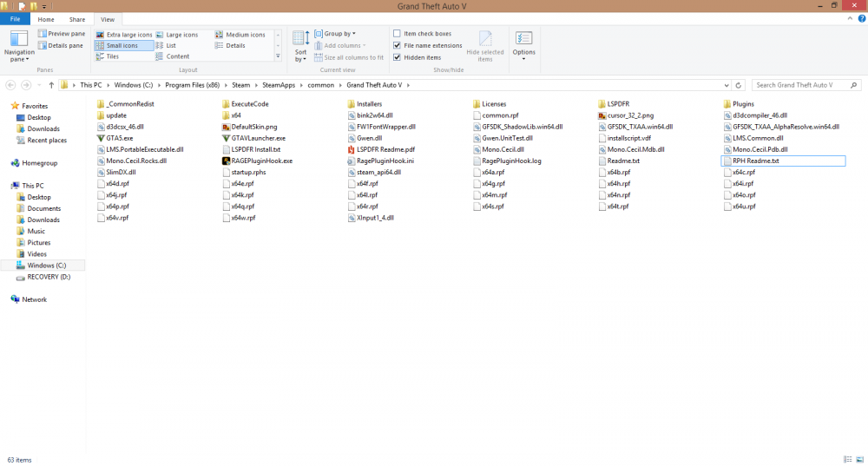
Task: Choose the List layout
Action: coord(166,45)
